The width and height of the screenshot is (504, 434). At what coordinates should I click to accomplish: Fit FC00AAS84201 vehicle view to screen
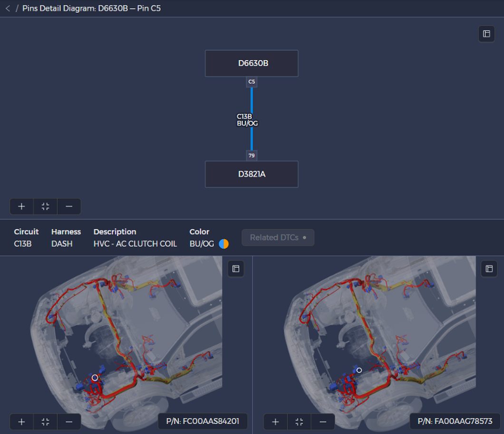(x=45, y=422)
